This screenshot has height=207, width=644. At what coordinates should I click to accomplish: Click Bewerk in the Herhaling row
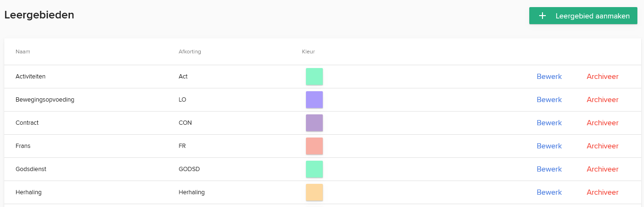coord(549,192)
